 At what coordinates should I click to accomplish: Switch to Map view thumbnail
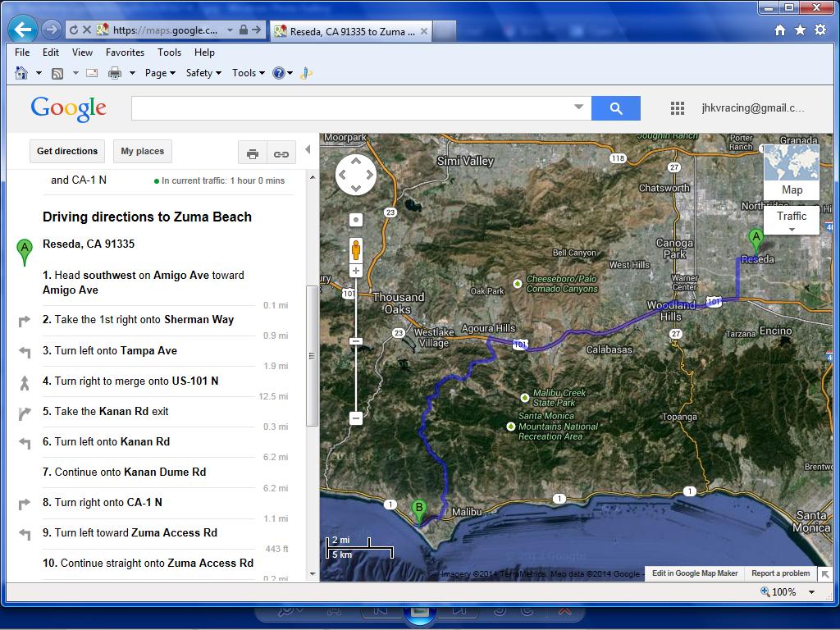792,171
